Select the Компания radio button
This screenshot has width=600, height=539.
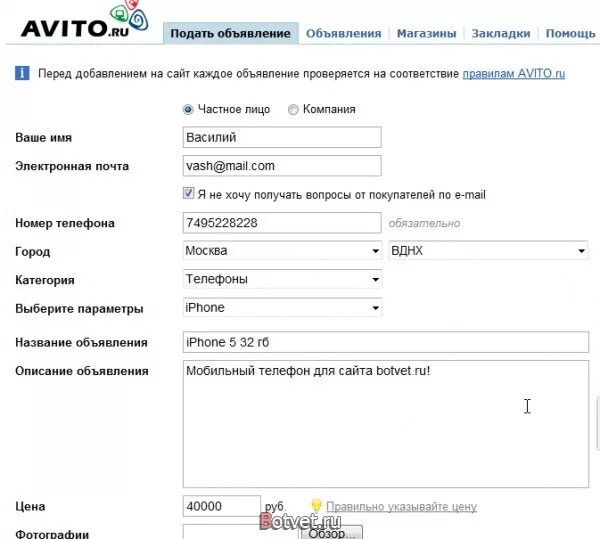coord(293,110)
